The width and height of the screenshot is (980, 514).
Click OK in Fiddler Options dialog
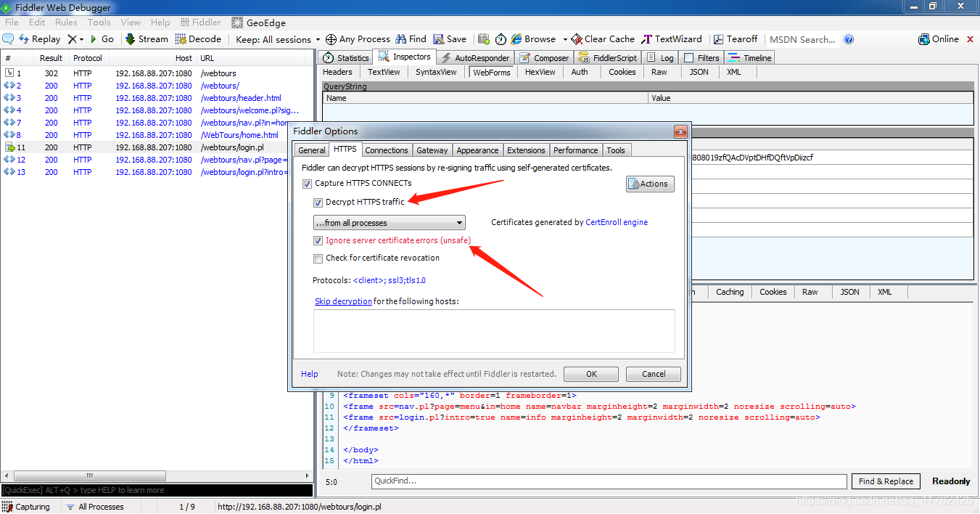pyautogui.click(x=591, y=374)
